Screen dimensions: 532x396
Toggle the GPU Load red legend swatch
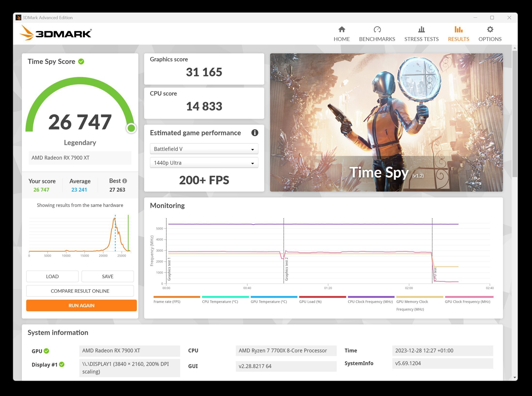(x=322, y=297)
